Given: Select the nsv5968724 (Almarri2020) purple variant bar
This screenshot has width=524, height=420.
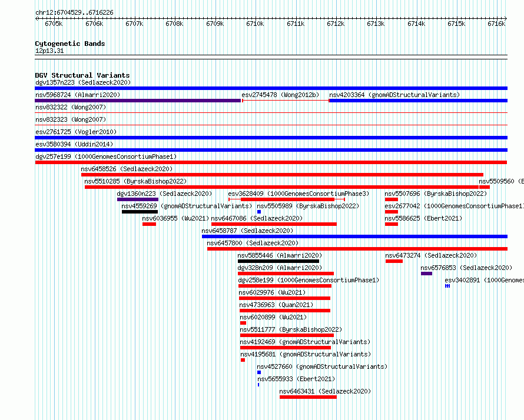Looking at the screenshot, I should pos(138,101).
